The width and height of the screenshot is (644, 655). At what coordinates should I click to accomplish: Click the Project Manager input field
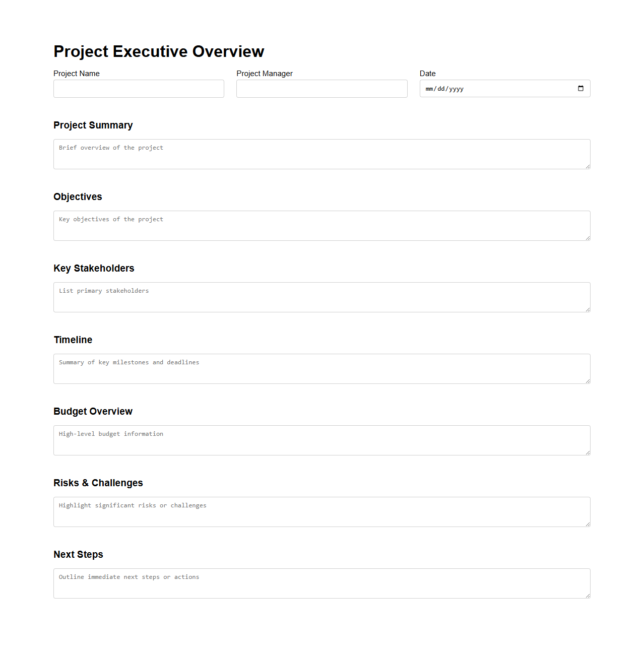(x=321, y=89)
